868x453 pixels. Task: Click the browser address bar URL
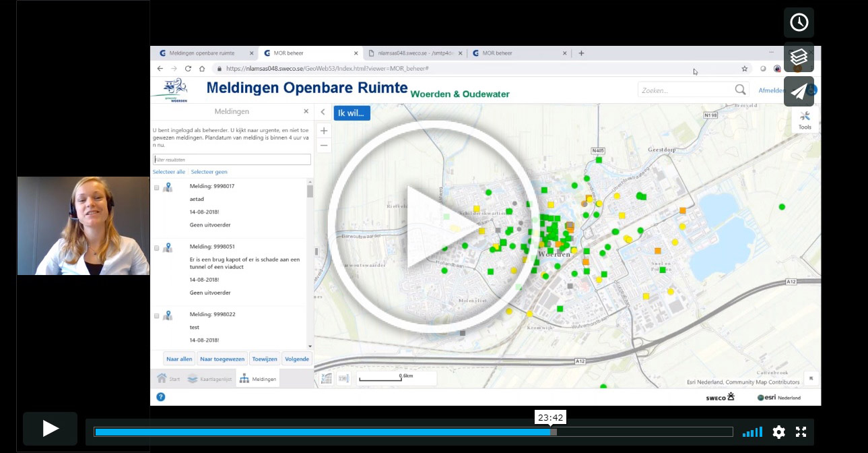[x=327, y=68]
